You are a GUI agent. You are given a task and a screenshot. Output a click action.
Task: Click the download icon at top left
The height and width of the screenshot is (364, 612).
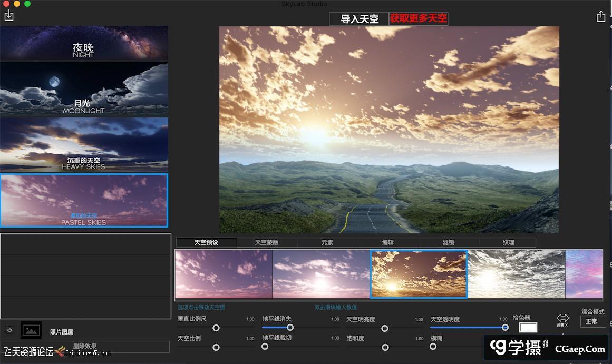tap(8, 16)
